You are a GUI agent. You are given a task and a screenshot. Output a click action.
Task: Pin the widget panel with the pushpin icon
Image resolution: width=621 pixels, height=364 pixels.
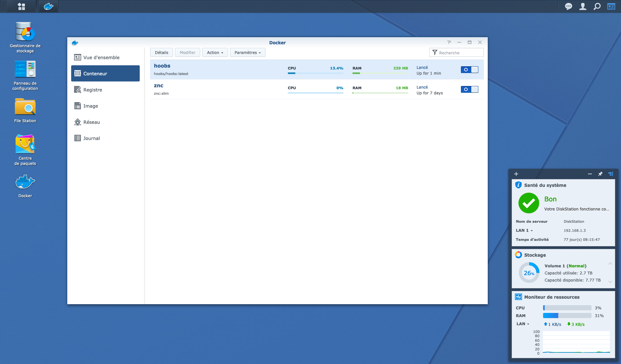pos(600,174)
